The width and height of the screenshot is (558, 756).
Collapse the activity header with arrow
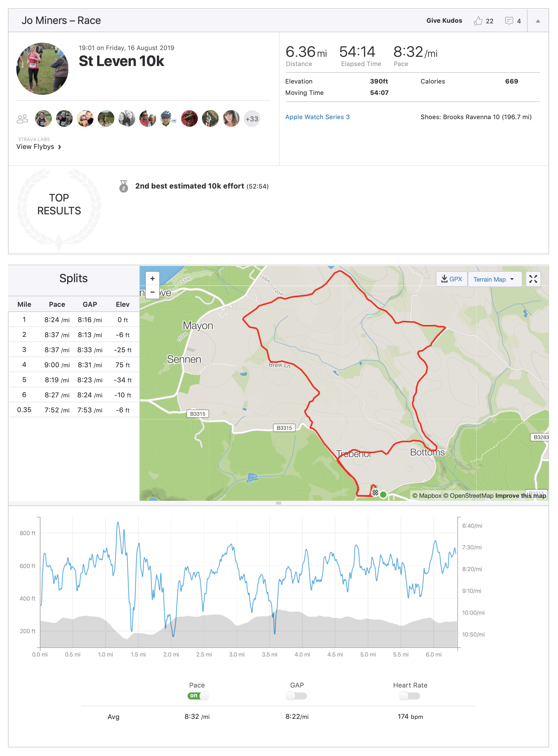pyautogui.click(x=538, y=21)
